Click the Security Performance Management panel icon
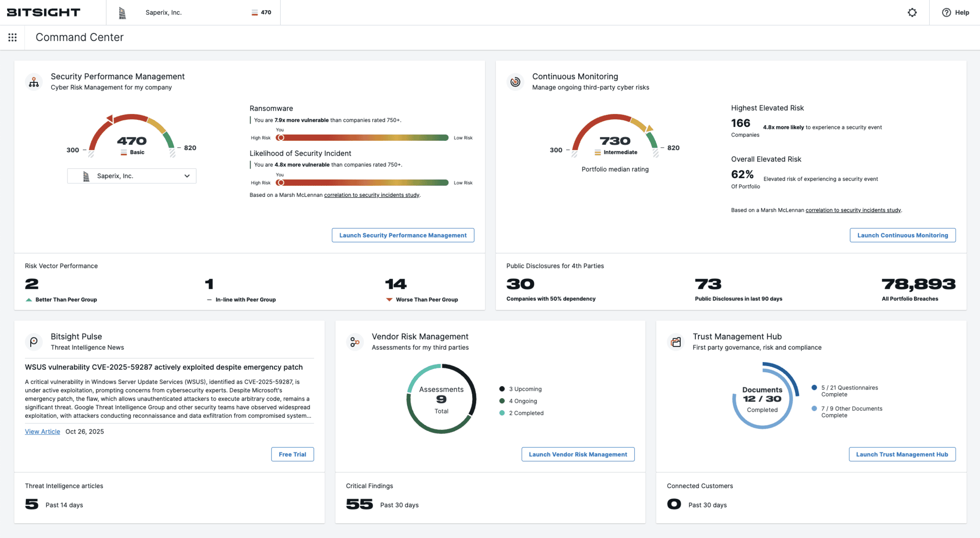Viewport: 980px width, 538px height. pyautogui.click(x=34, y=81)
